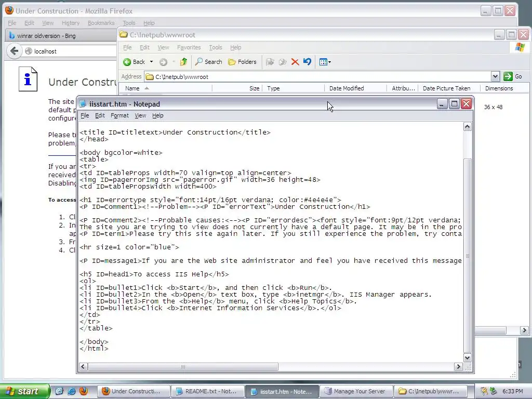Click the Explorer window folder title icon
This screenshot has height=399, width=532.
coord(124,35)
